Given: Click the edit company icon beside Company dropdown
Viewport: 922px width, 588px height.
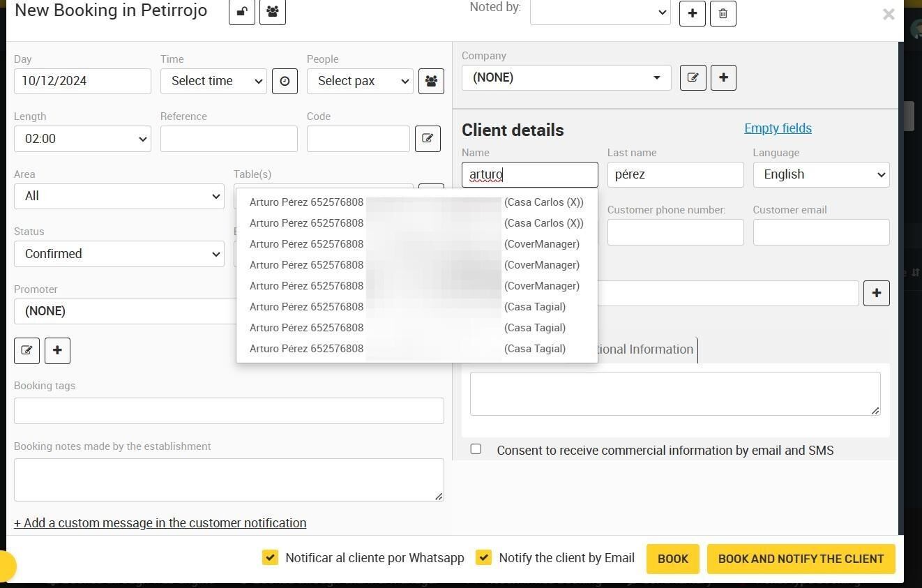Looking at the screenshot, I should click(x=693, y=77).
